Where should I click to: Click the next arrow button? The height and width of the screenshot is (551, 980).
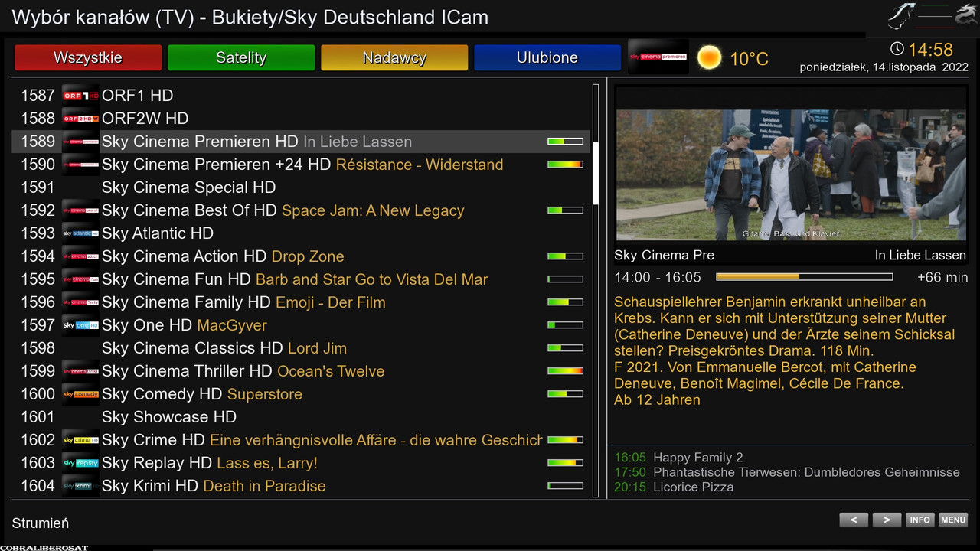click(x=887, y=520)
